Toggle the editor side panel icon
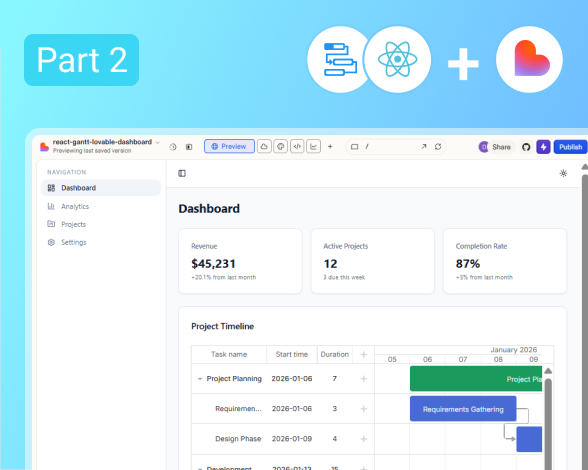Image resolution: width=588 pixels, height=470 pixels. click(189, 147)
